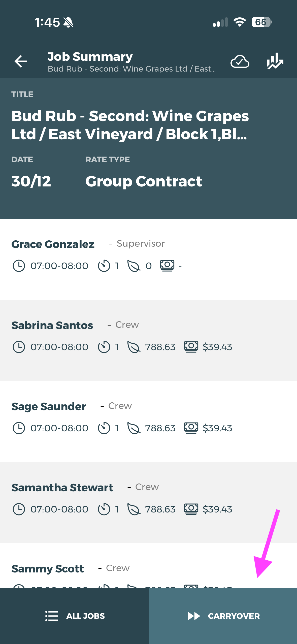This screenshot has width=297, height=644.
Task: Tap the cloud sync status icon
Action: (240, 61)
